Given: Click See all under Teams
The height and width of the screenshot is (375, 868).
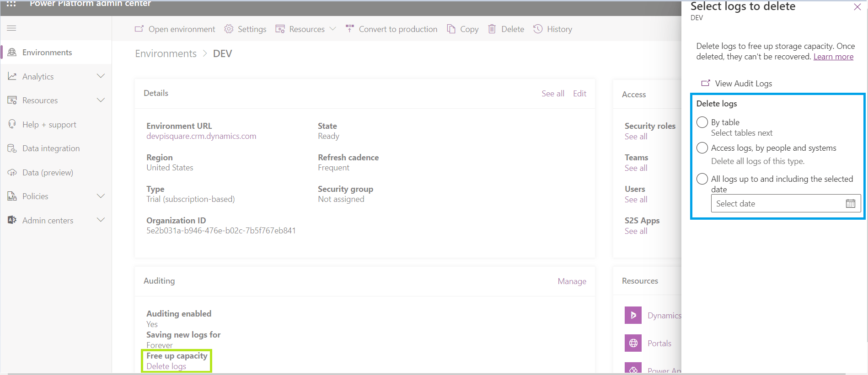Looking at the screenshot, I should click(636, 168).
